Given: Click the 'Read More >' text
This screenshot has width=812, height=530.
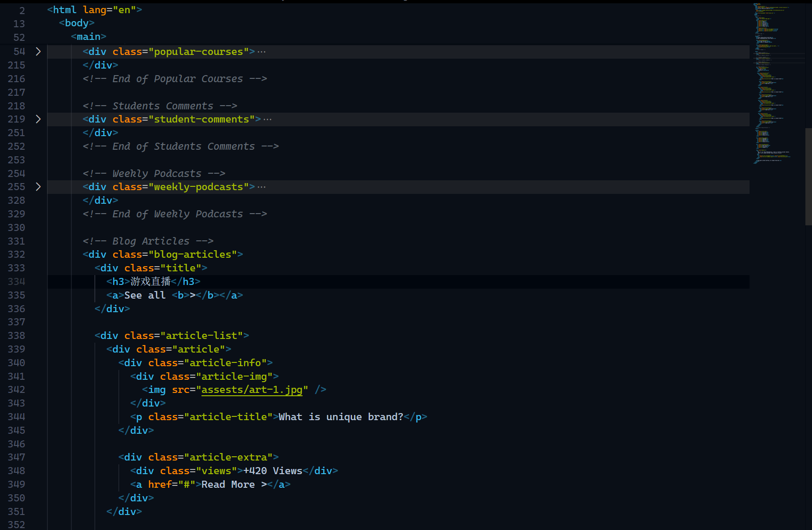Looking at the screenshot, I should coord(234,484).
